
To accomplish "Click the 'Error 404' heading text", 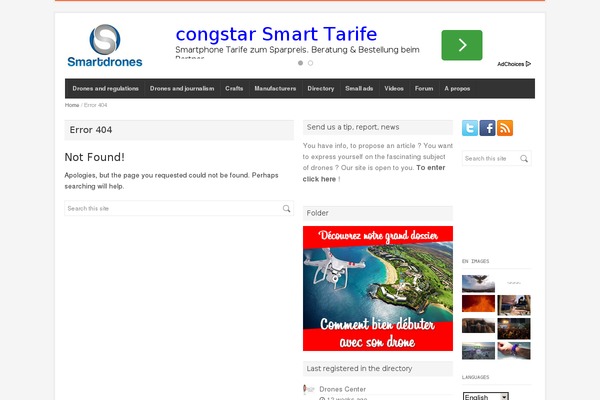I will coord(91,130).
